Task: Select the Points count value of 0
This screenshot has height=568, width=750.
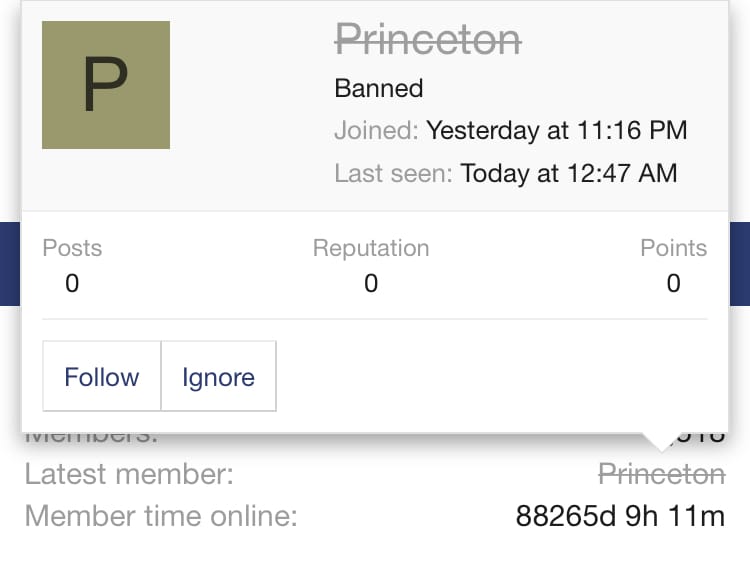Action: pos(673,284)
